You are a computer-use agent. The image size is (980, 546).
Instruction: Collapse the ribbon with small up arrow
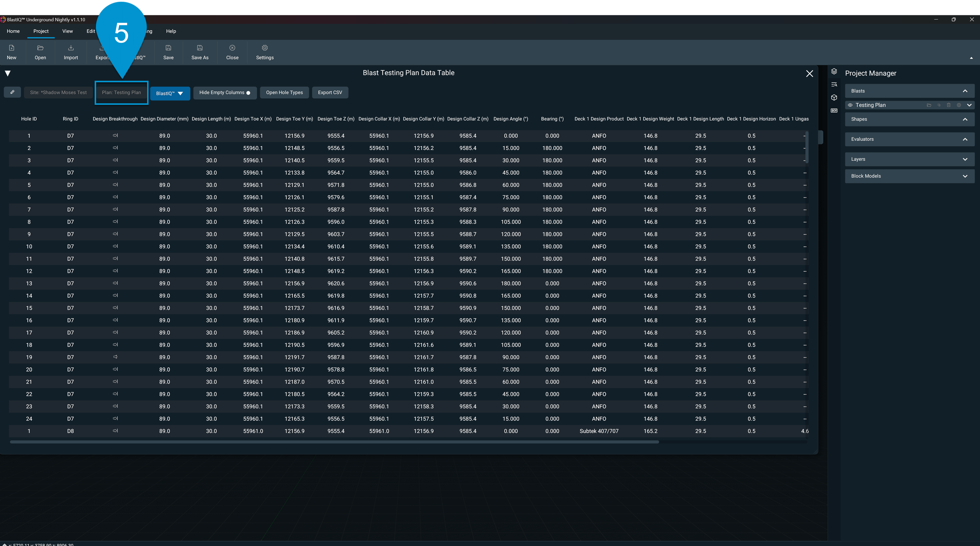(x=971, y=58)
